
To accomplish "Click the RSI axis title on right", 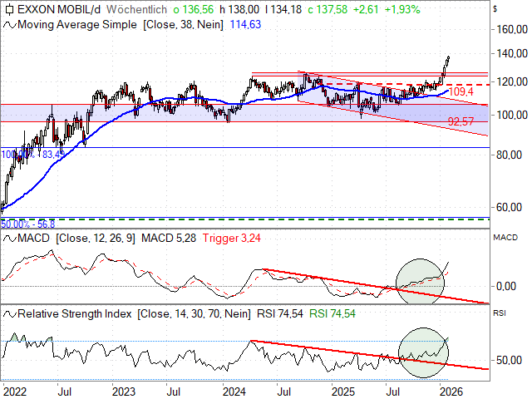I will click(500, 313).
